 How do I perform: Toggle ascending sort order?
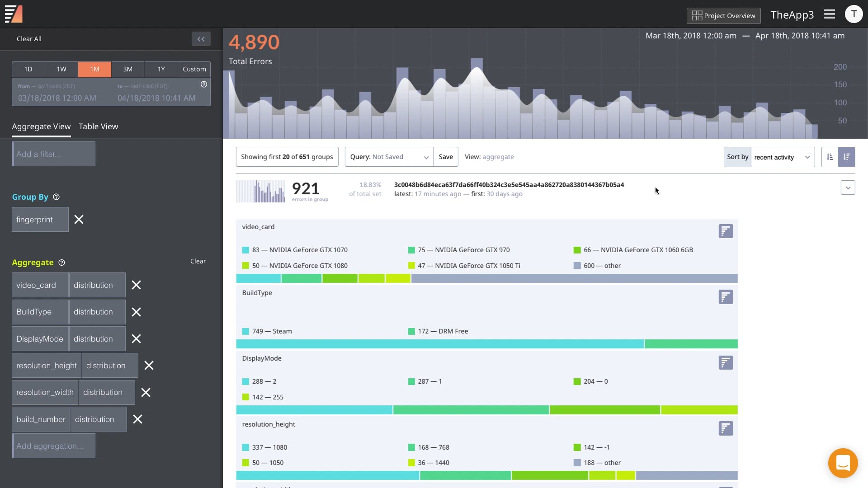click(x=830, y=157)
